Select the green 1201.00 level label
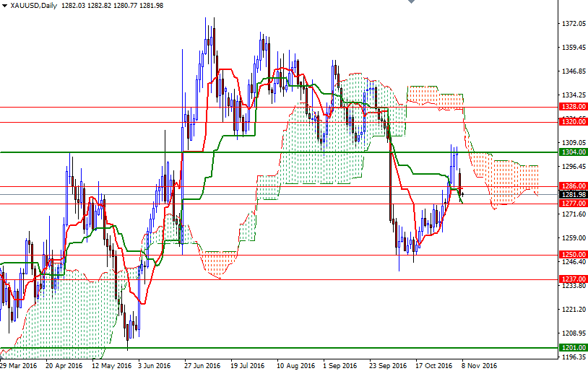The image size is (588, 371). click(573, 348)
